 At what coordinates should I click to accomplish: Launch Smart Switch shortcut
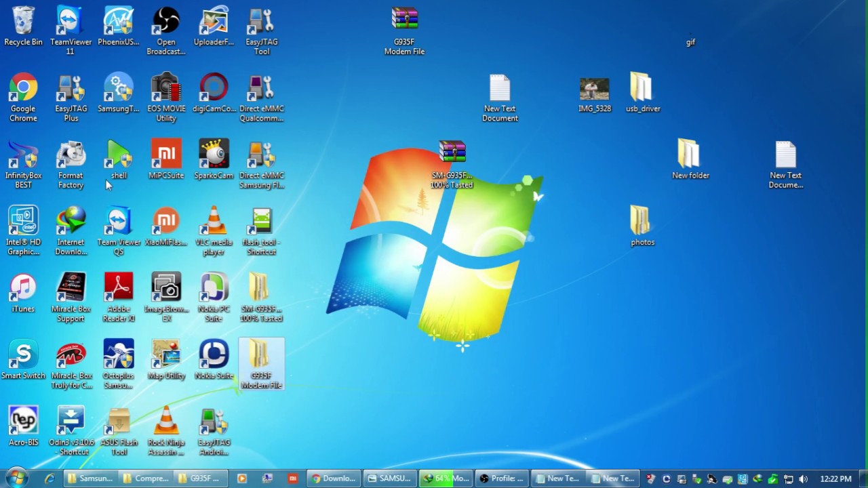tap(23, 360)
